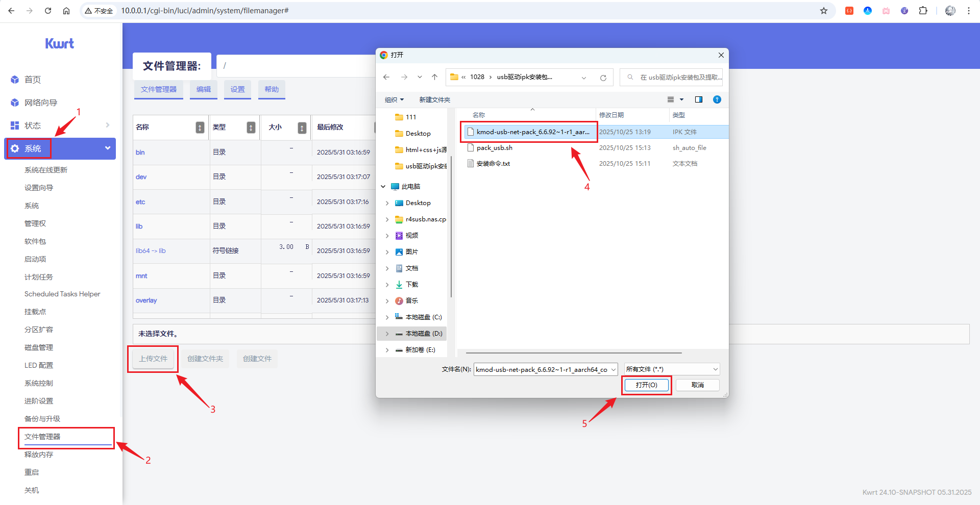Click the browser bookmark star icon

click(x=823, y=11)
